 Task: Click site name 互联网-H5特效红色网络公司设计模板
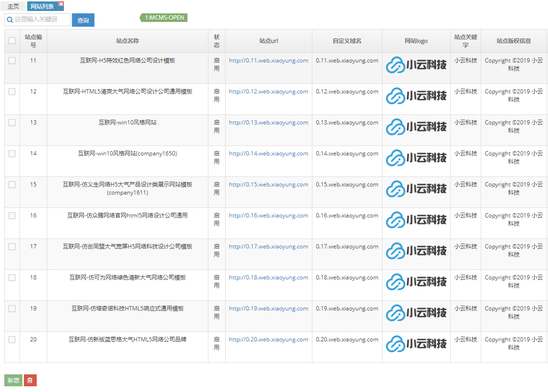tap(127, 61)
